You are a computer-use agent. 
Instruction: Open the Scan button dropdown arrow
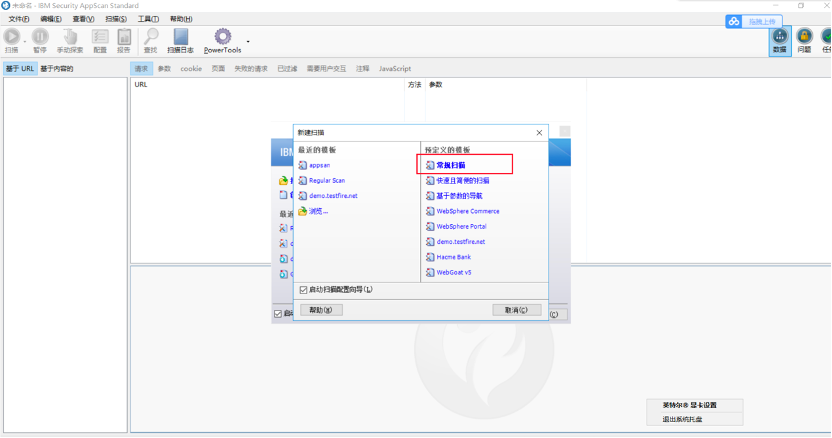[25, 41]
